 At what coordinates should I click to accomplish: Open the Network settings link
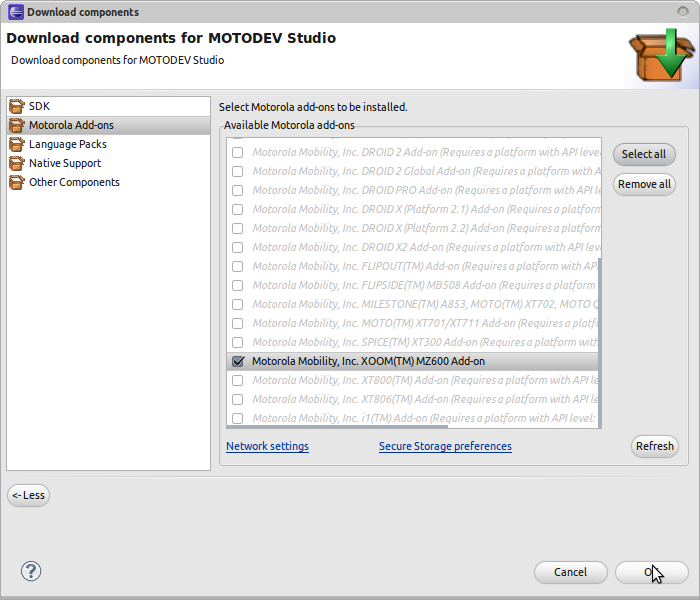(267, 446)
